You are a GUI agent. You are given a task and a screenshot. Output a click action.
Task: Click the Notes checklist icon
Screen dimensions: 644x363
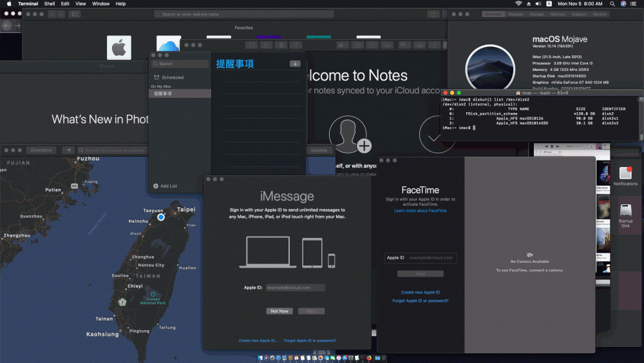pyautogui.click(x=372, y=45)
